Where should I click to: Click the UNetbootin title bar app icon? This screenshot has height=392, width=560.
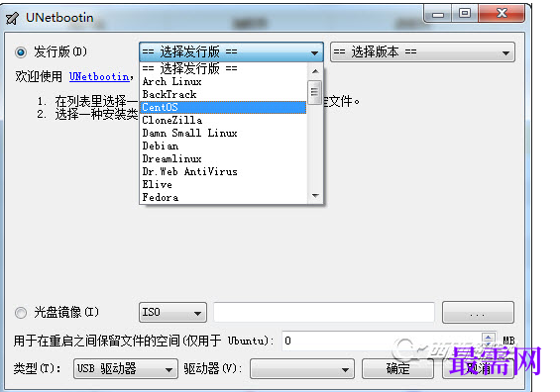pos(13,18)
